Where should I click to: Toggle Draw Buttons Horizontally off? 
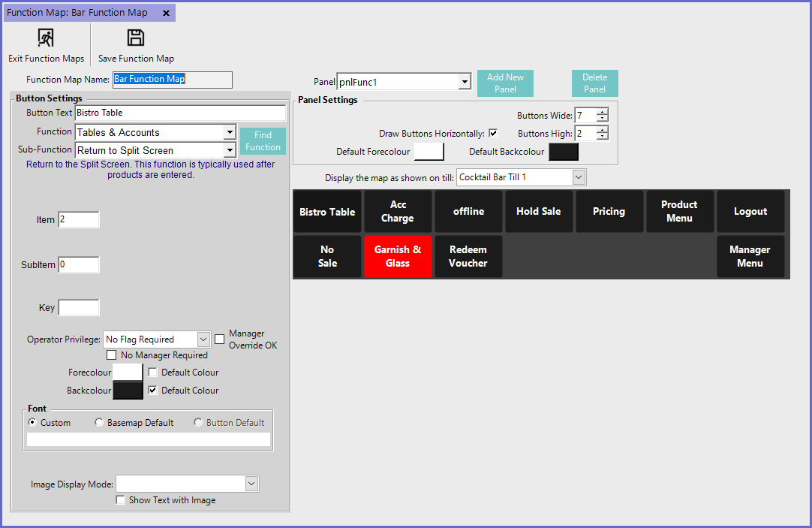(493, 132)
